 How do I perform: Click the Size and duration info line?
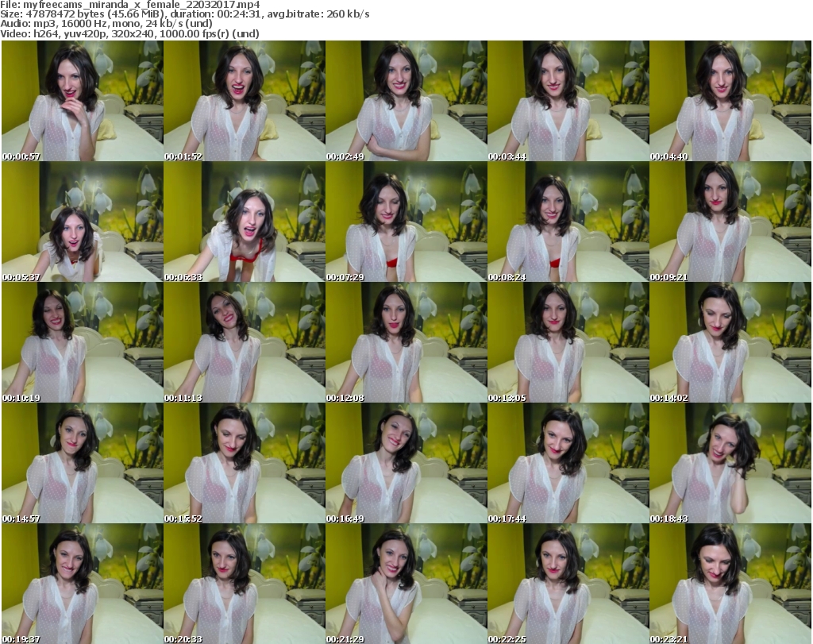(184, 14)
